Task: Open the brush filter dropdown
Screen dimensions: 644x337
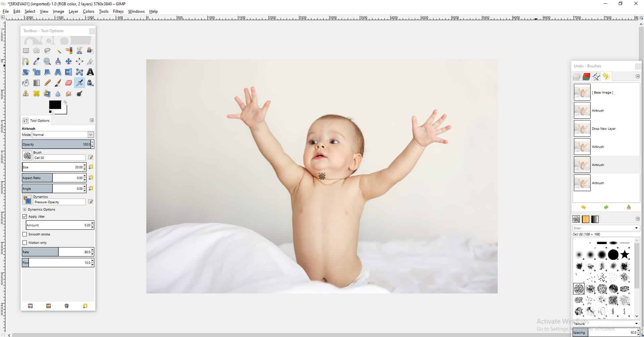Action: [x=636, y=228]
